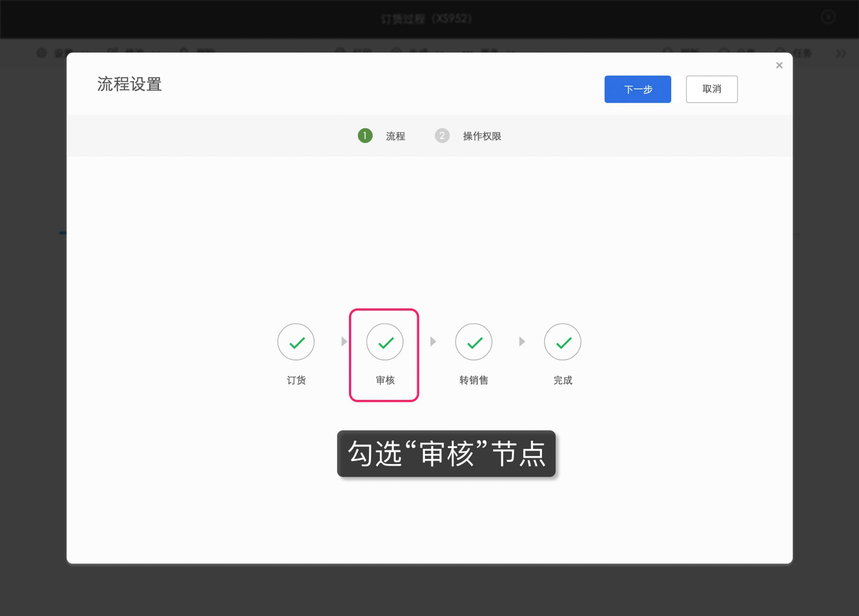859x616 pixels.
Task: Click the settings gear icon in the dimmed toolbar
Action: coord(42,52)
